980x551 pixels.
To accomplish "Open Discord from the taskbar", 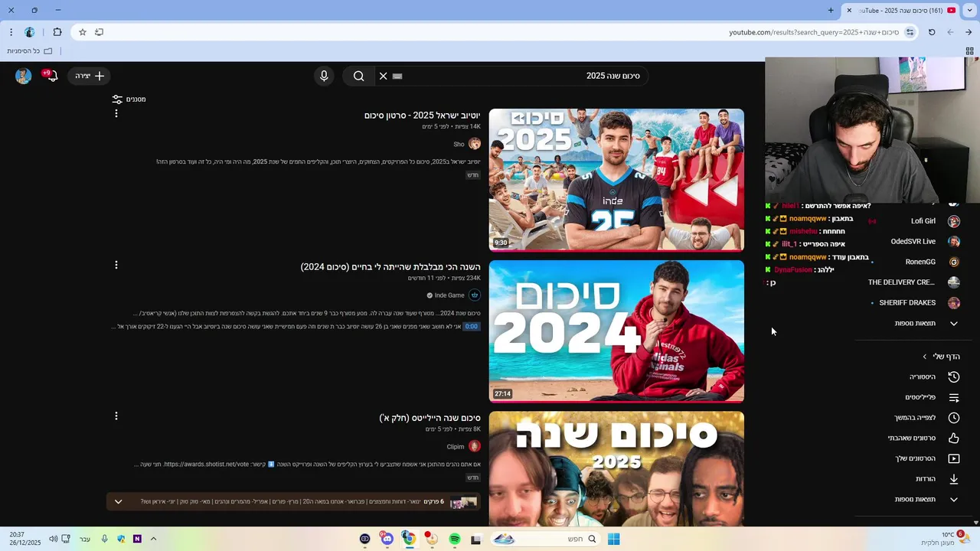I will [x=387, y=539].
